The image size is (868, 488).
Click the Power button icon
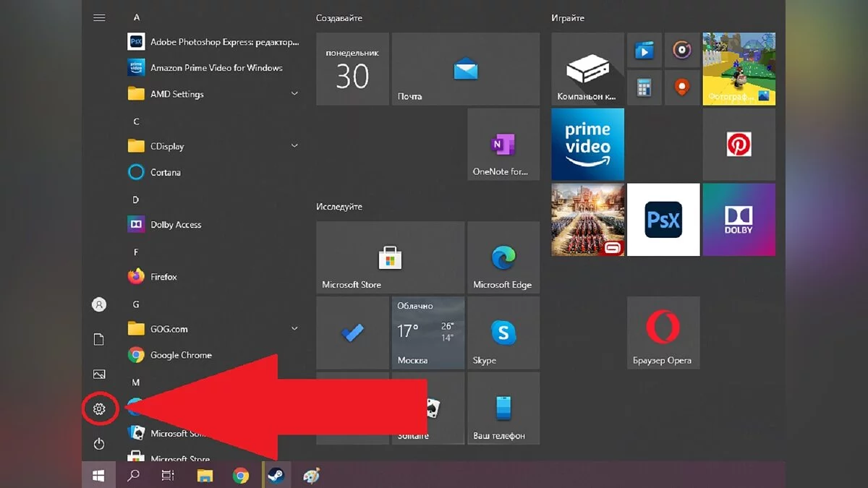tap(99, 443)
